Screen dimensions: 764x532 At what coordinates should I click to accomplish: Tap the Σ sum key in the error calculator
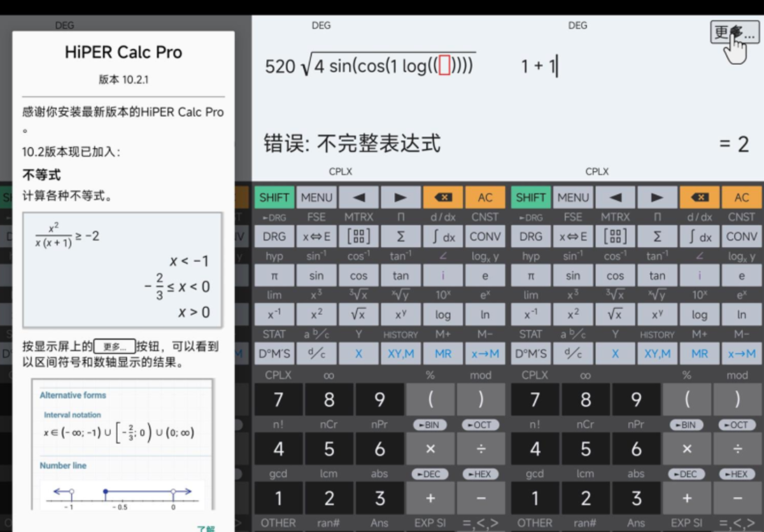click(x=401, y=237)
